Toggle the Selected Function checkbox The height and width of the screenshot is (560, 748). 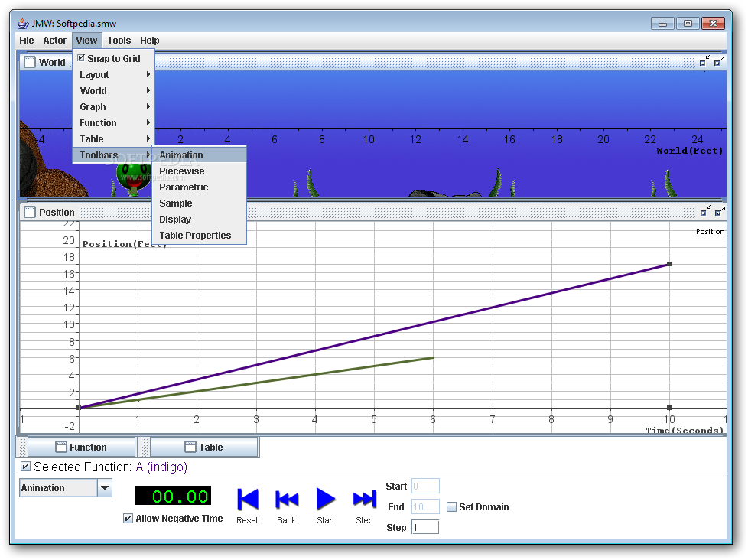pos(26,467)
